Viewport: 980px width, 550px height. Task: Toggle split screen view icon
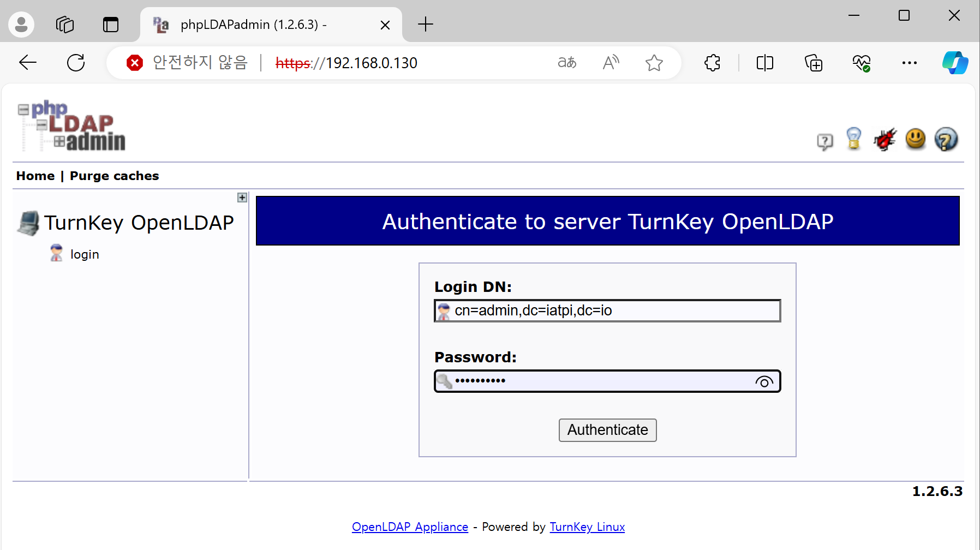(764, 63)
